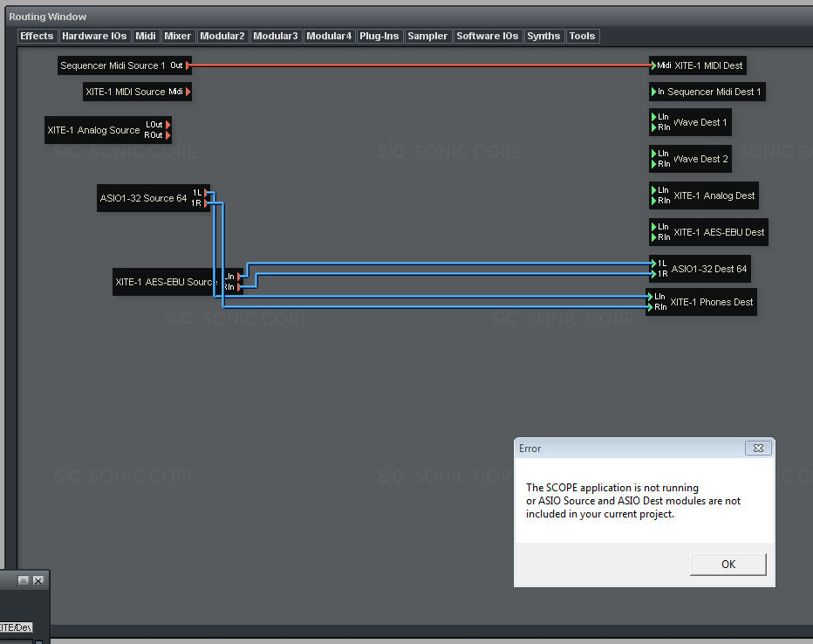Open the Synths menu
This screenshot has height=644, width=813.
(543, 37)
